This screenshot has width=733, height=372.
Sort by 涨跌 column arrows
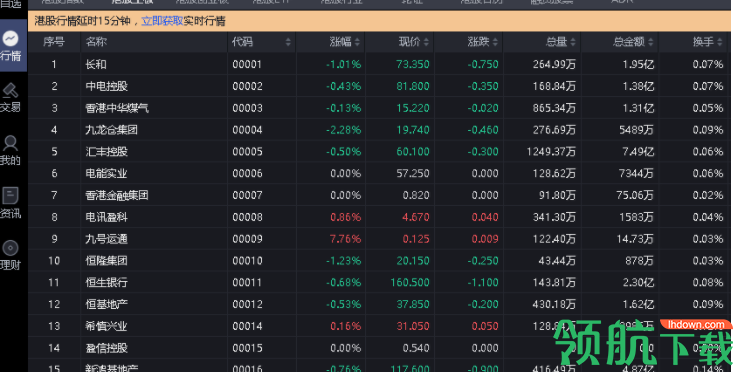click(496, 43)
